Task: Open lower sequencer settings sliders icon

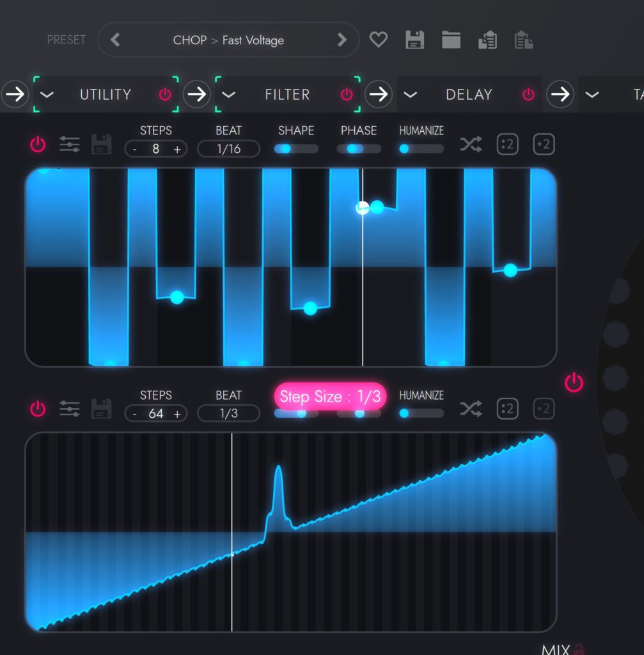Action: pos(69,409)
